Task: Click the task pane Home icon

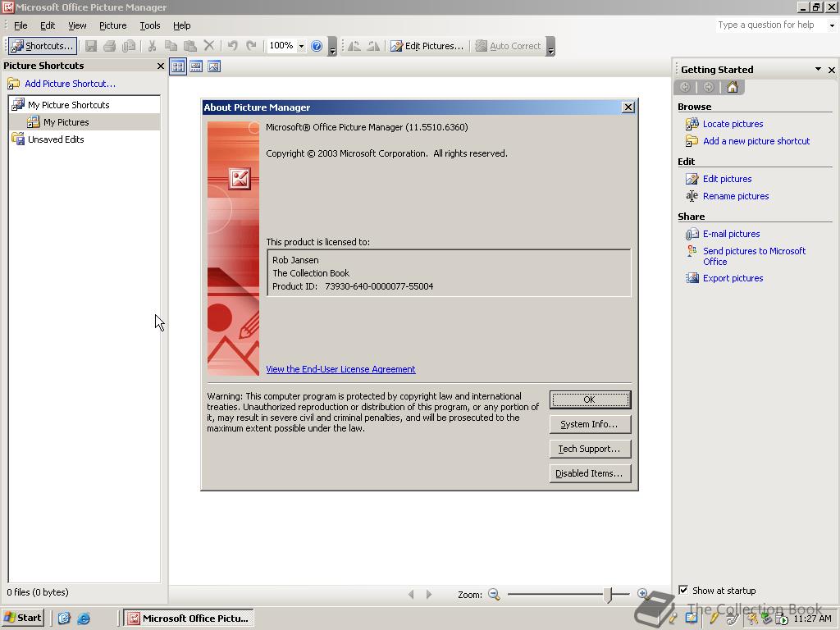Action: point(733,87)
